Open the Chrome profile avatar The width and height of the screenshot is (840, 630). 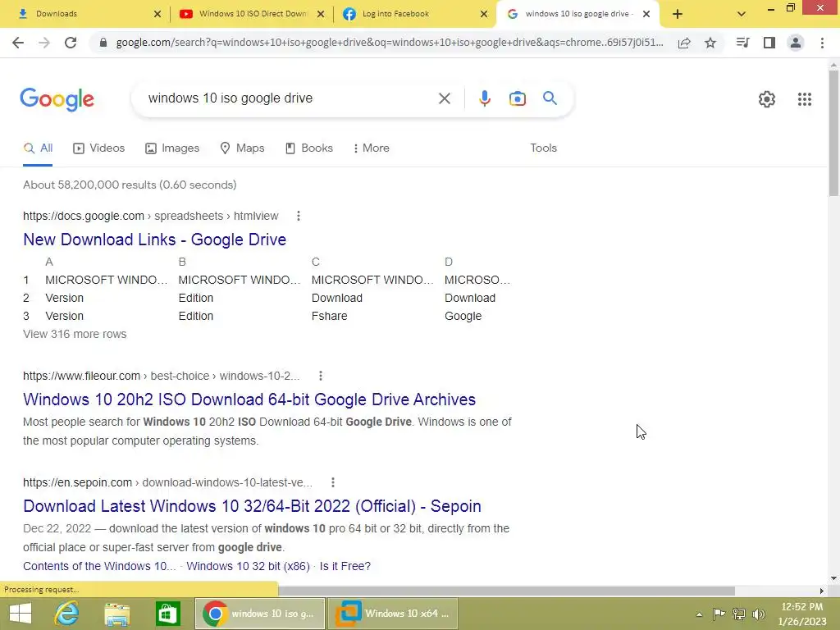pyautogui.click(x=796, y=43)
